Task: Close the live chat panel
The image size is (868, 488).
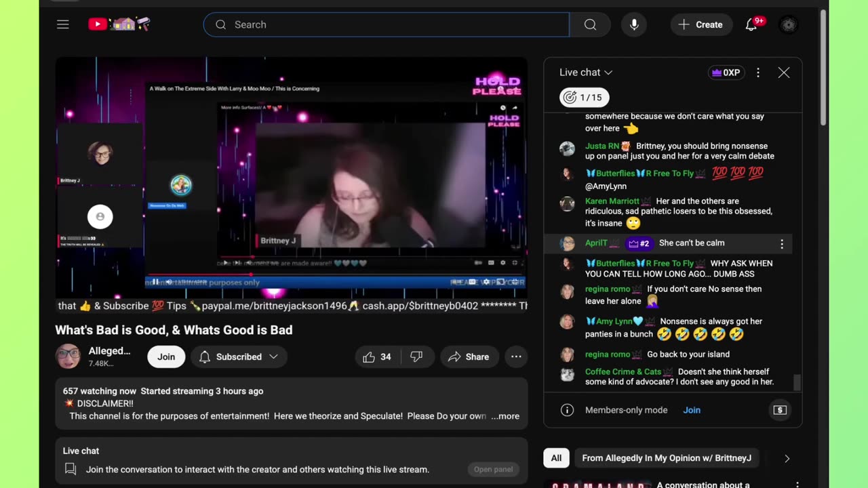Action: coord(784,73)
